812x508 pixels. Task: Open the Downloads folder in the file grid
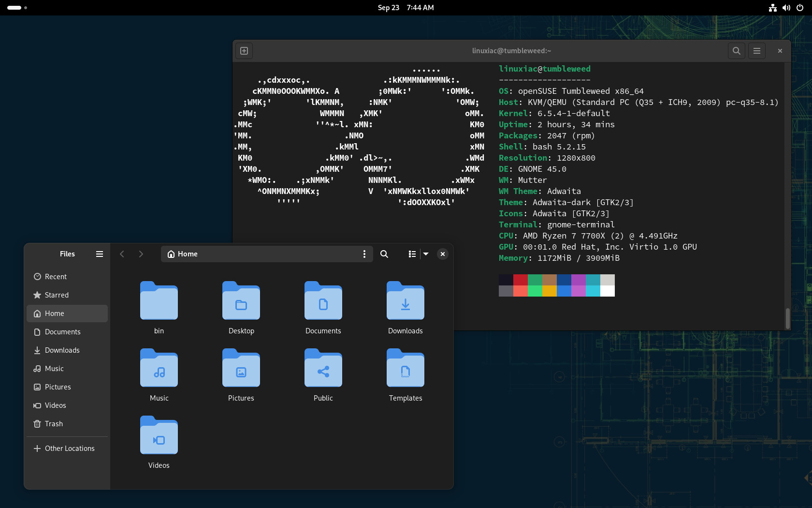pos(406,300)
